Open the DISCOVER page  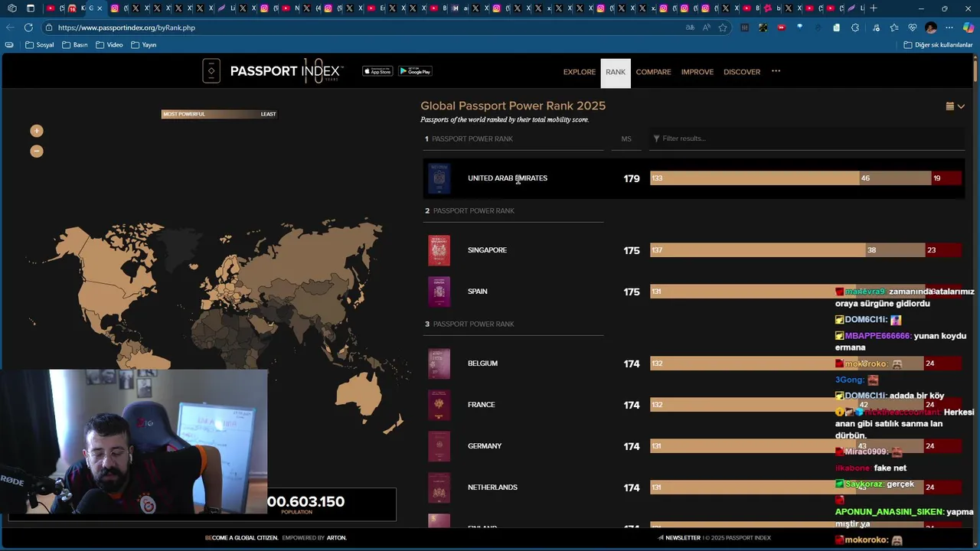[x=742, y=72]
